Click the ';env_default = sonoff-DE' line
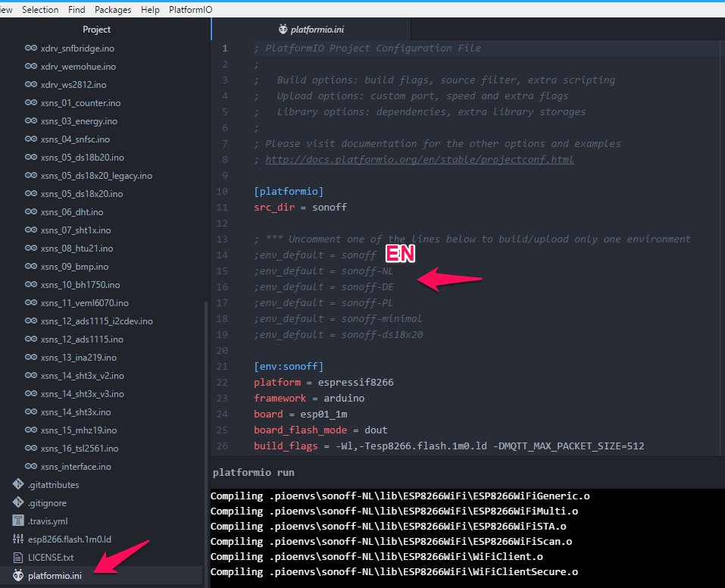The image size is (725, 588). [x=323, y=287]
